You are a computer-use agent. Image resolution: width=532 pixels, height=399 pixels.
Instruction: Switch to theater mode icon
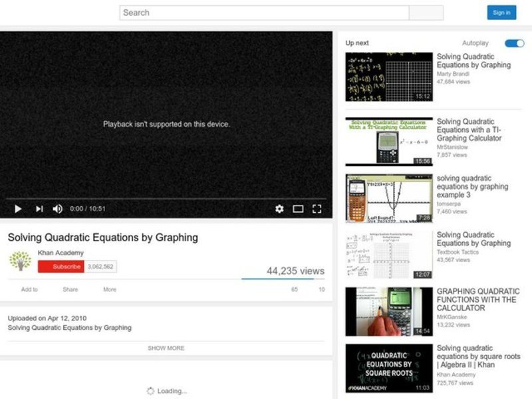point(298,209)
